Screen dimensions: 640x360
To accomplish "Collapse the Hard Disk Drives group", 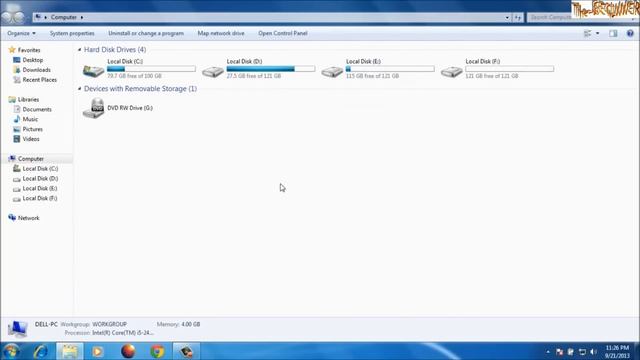I will tap(80, 49).
